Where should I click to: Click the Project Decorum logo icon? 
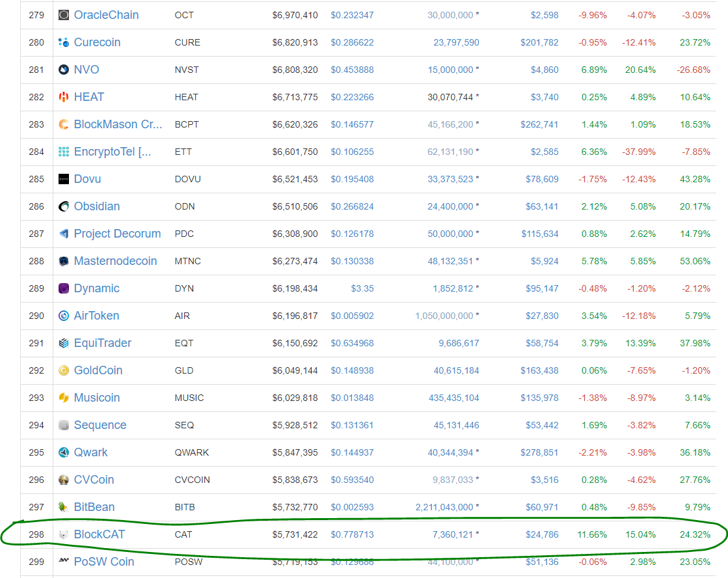point(64,234)
